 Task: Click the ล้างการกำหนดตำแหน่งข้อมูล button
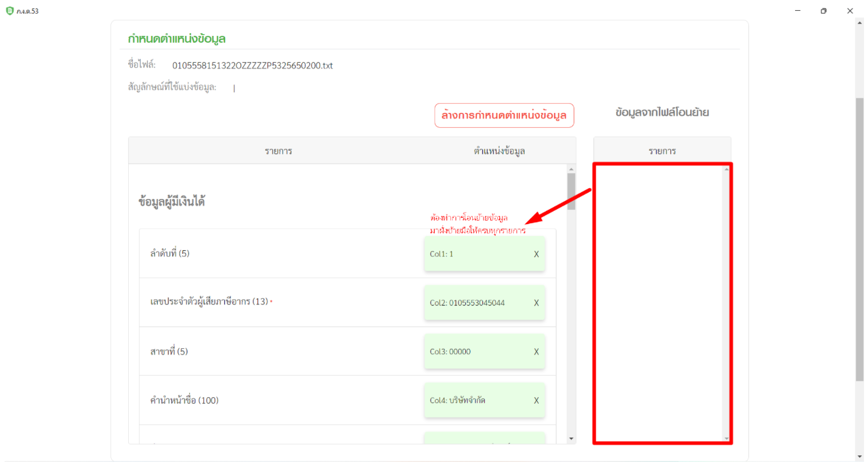(504, 115)
